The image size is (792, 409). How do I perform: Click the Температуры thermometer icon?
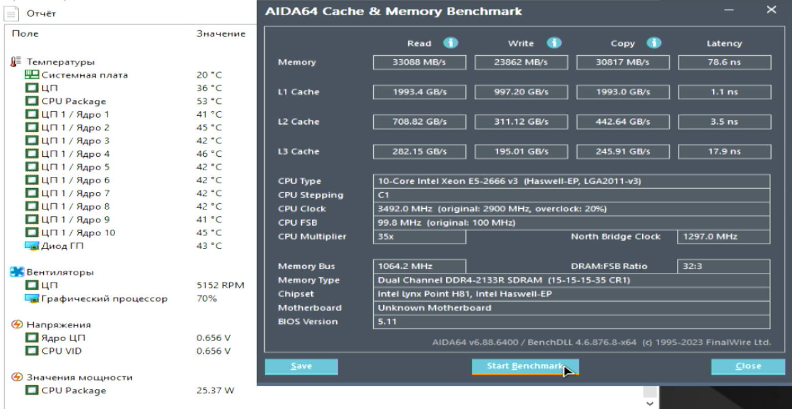(x=16, y=62)
